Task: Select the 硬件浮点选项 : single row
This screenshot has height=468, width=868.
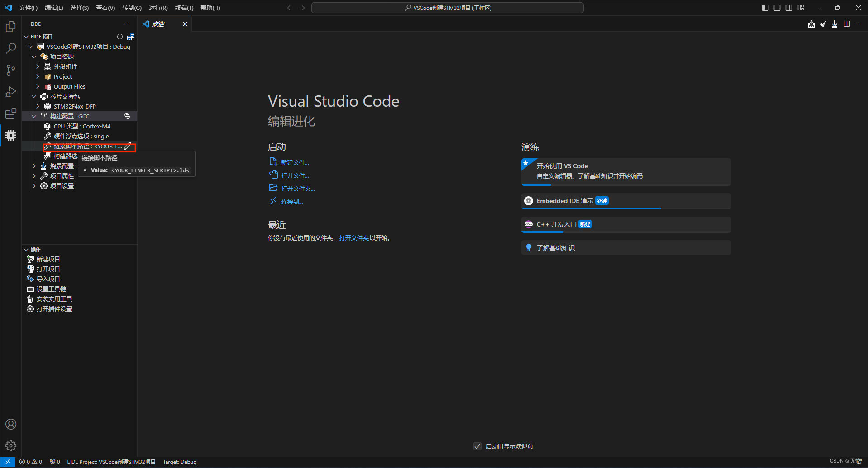Action: (79, 136)
